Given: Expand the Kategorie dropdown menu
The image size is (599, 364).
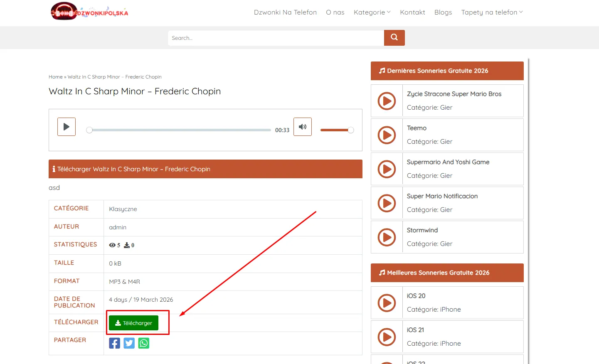Looking at the screenshot, I should (372, 12).
